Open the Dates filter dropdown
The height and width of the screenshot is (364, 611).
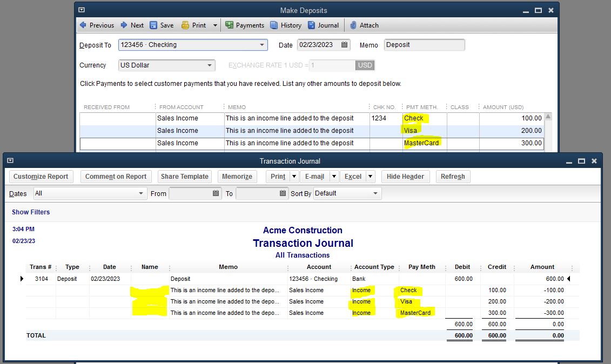(x=141, y=193)
